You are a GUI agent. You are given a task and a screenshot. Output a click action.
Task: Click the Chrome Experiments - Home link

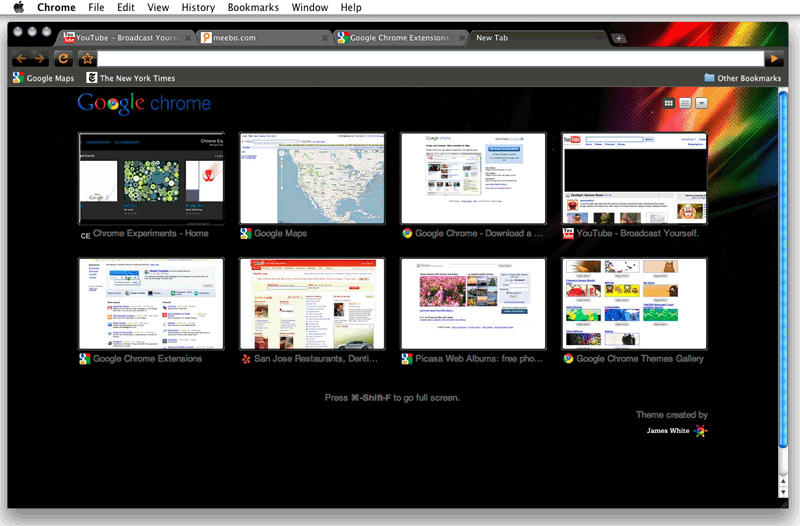click(151, 233)
